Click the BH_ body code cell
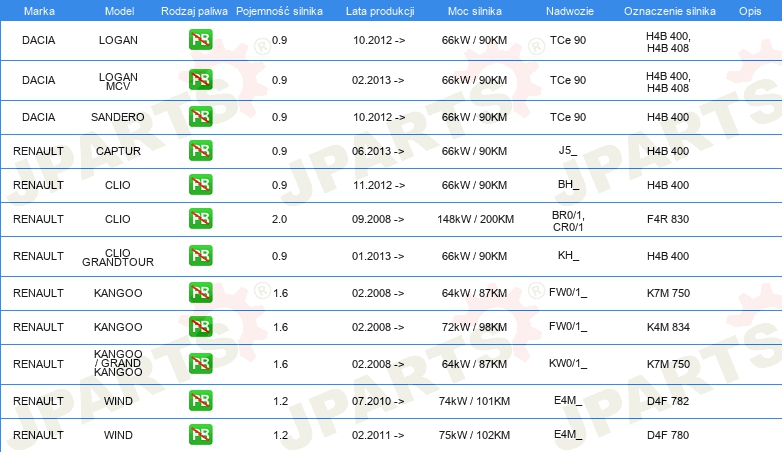The image size is (782, 452). click(568, 185)
